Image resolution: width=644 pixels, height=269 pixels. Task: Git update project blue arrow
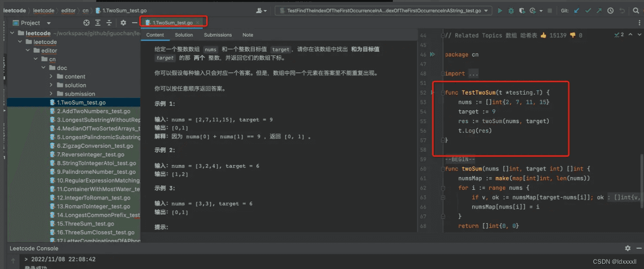(577, 10)
